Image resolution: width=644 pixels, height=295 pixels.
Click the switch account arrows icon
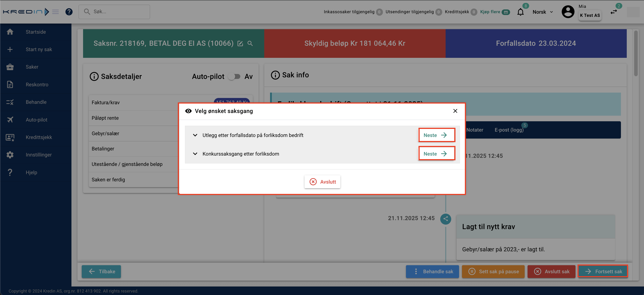614,12
